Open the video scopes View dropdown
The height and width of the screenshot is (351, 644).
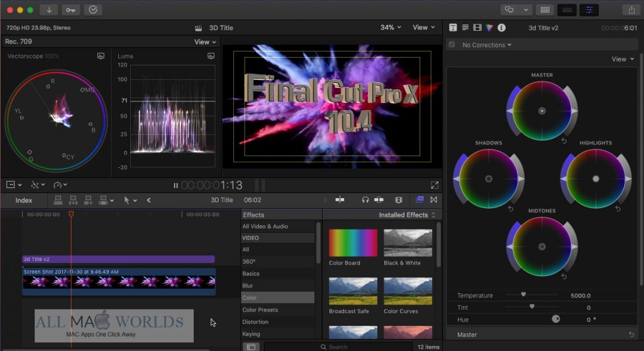205,42
